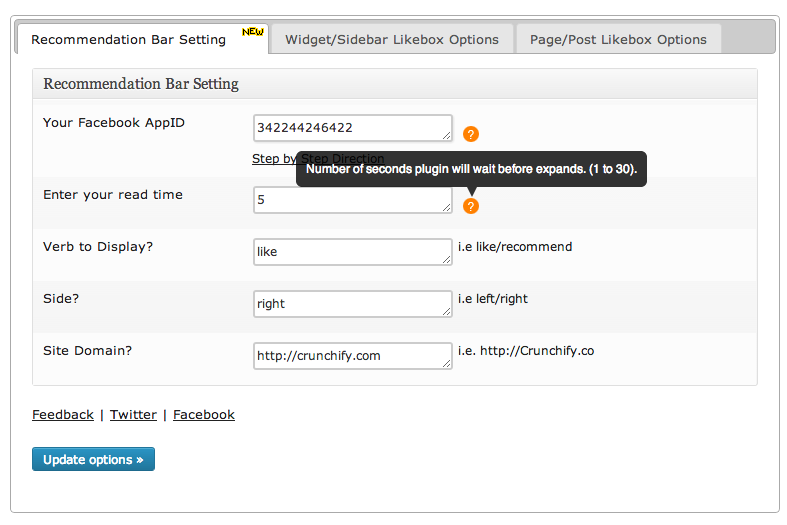Click the yellow NEW badge on first tab
Image resolution: width=787 pixels, height=525 pixels.
click(x=252, y=32)
